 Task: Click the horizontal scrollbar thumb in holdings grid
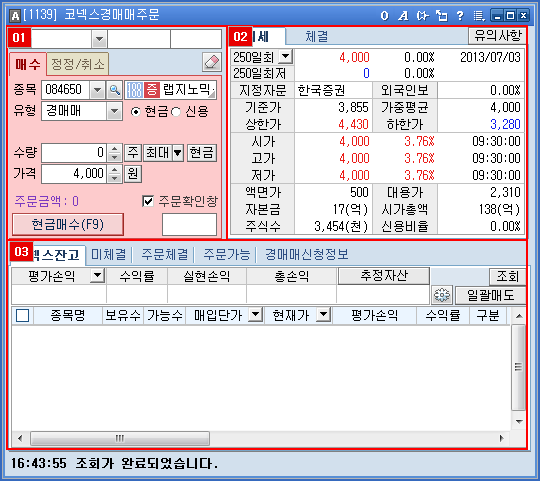[120, 438]
